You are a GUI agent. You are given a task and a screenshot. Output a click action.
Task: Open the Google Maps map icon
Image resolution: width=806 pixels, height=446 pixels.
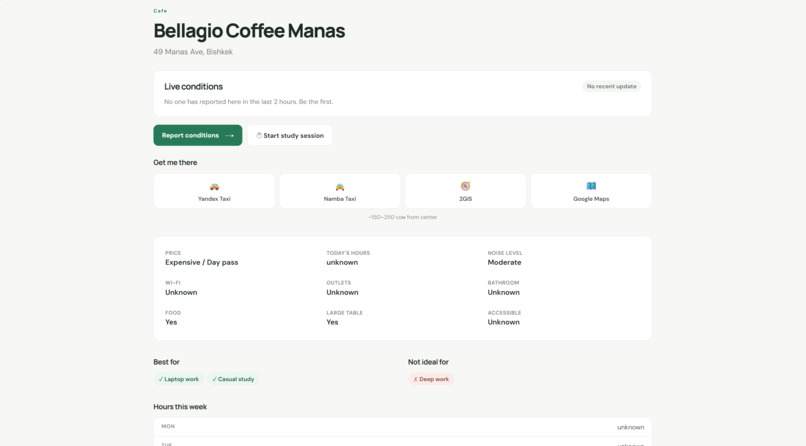591,186
